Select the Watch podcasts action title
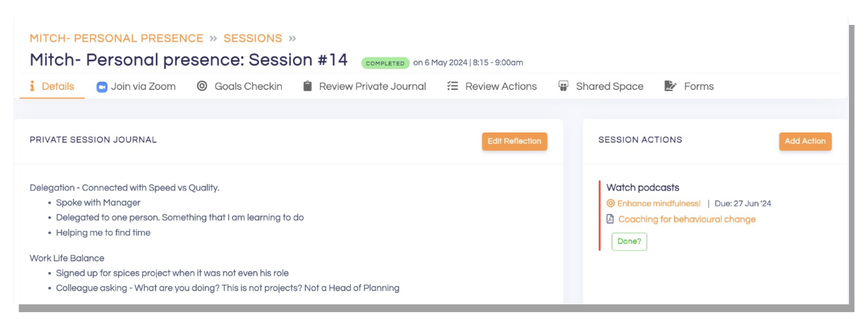868x324 pixels. click(x=642, y=188)
